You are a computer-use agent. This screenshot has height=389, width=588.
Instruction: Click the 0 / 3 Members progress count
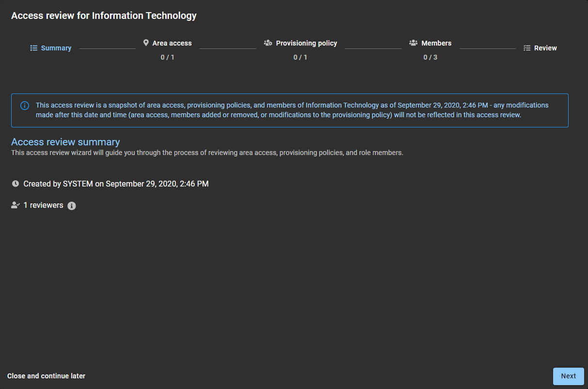[430, 57]
